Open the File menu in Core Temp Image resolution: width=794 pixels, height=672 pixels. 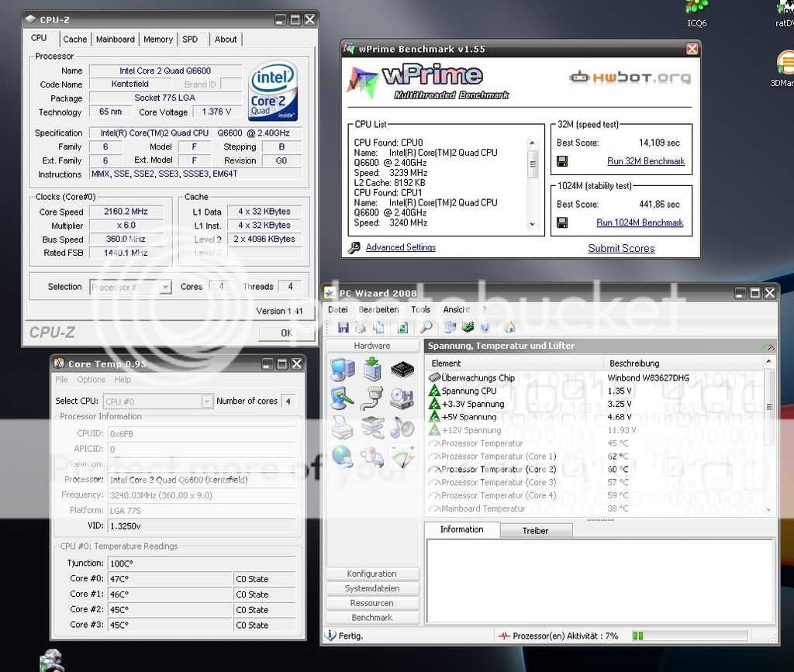61,380
